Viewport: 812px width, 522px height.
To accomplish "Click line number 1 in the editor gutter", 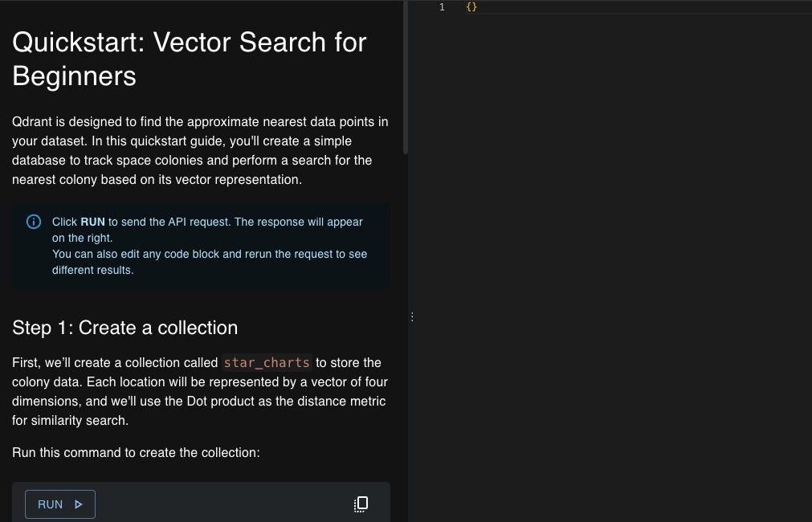I will (442, 7).
